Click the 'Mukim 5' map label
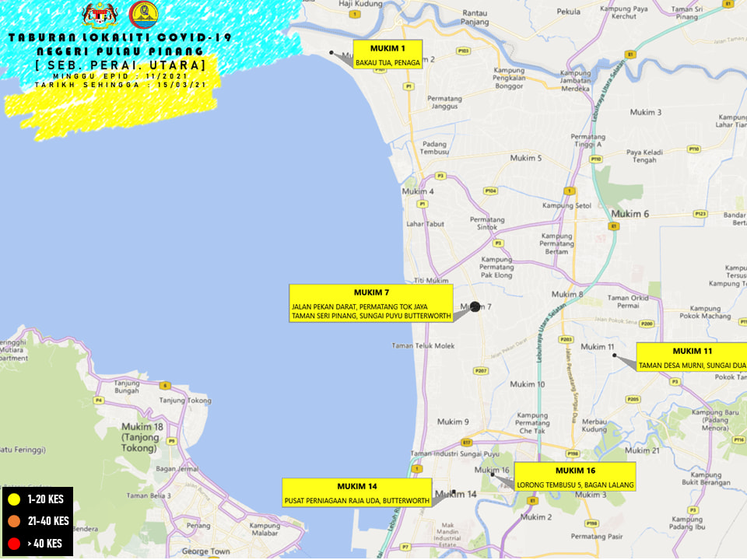The height and width of the screenshot is (560, 747). (x=526, y=158)
